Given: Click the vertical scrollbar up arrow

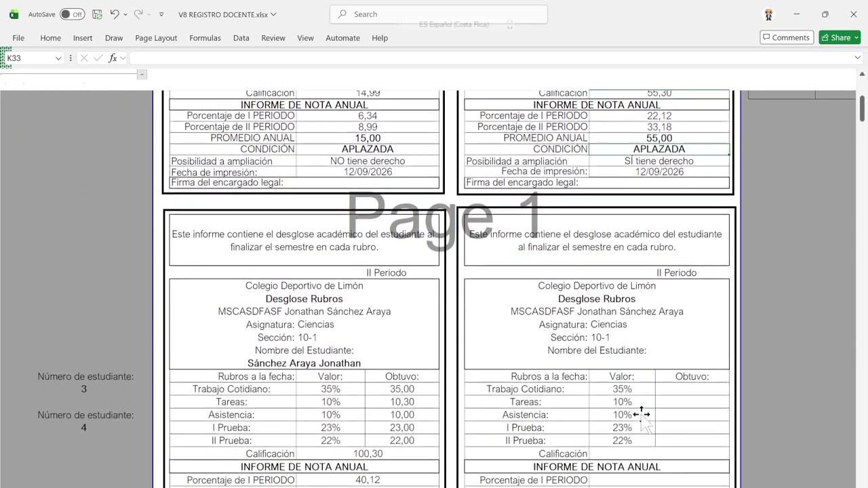Looking at the screenshot, I should [863, 75].
